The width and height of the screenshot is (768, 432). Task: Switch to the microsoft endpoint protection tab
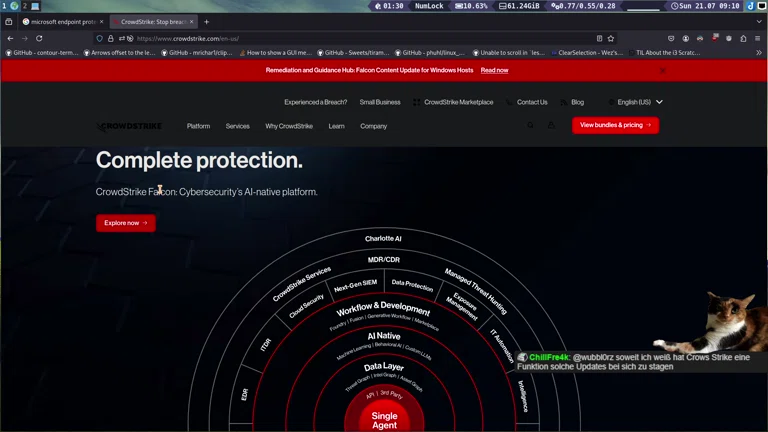(62, 21)
